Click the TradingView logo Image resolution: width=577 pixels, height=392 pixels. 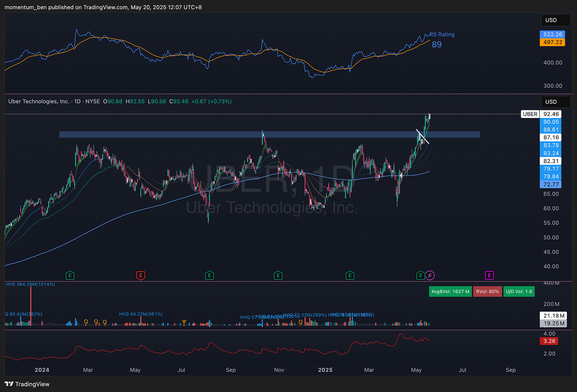pyautogui.click(x=27, y=384)
